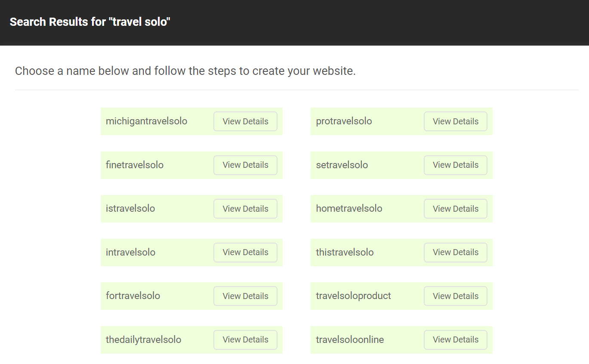Select the travelsoloonline name label
This screenshot has height=364, width=589.
[349, 339]
